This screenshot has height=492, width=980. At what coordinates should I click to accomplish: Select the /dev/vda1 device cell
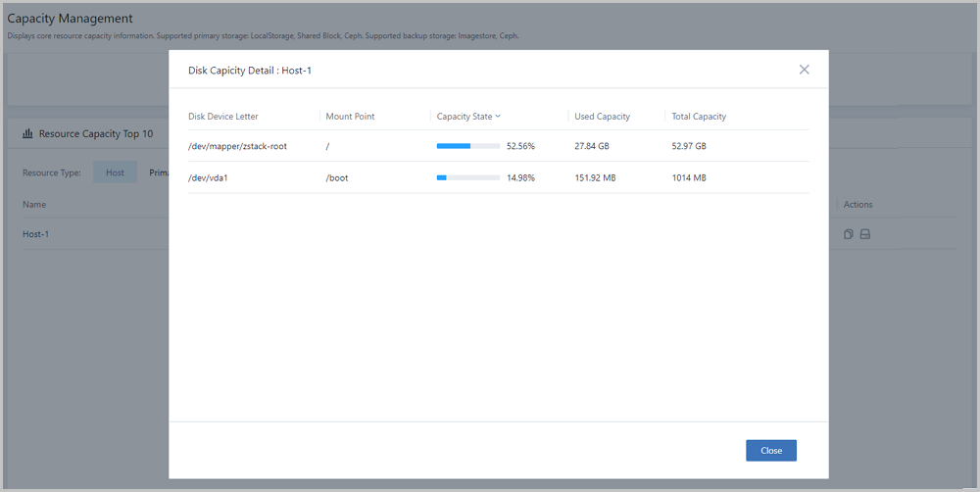208,177
